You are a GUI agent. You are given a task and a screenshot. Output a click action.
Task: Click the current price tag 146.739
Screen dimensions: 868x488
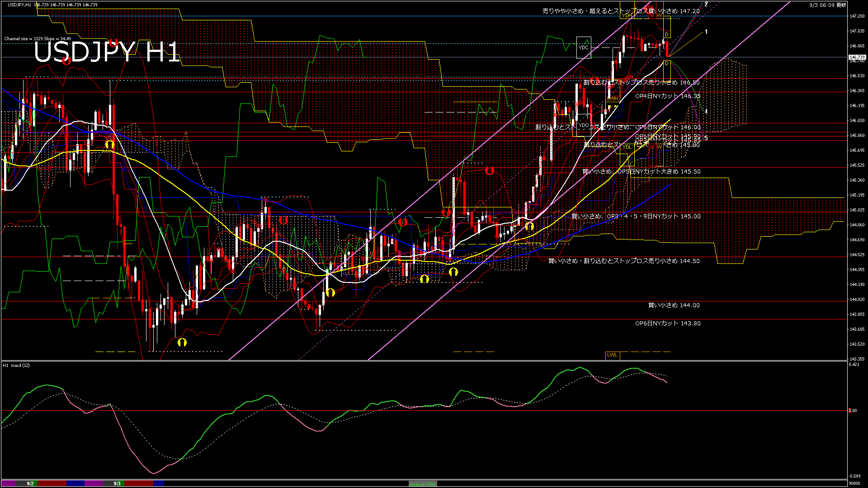(x=857, y=57)
